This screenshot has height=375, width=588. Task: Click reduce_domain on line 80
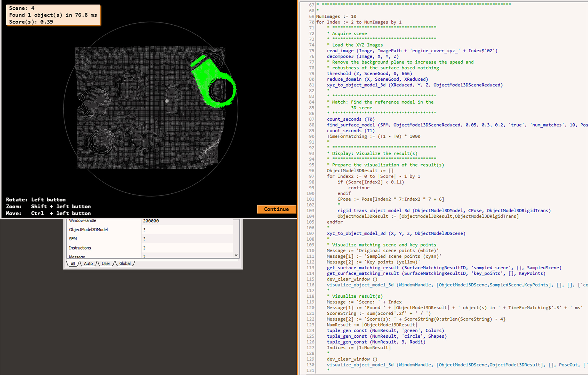coord(377,79)
